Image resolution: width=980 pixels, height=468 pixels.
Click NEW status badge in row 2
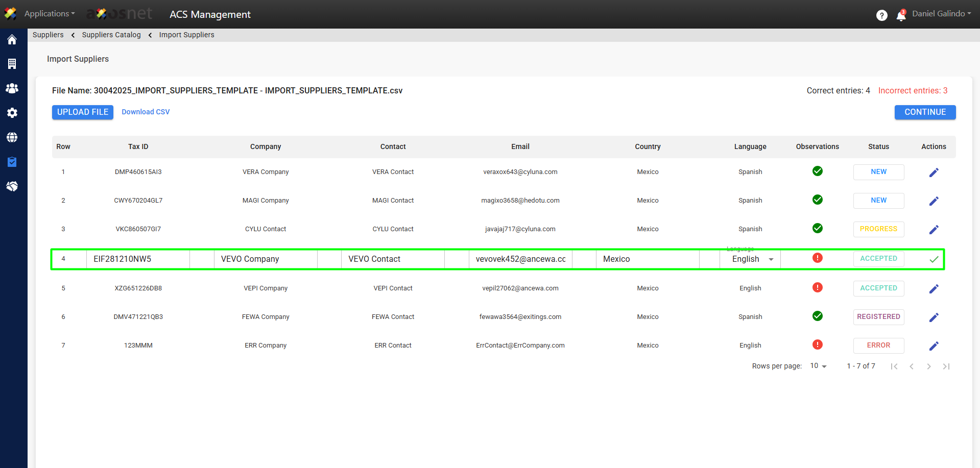click(x=878, y=201)
